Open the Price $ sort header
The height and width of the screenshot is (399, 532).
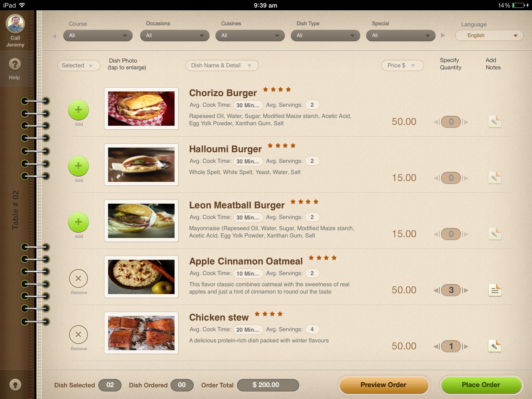[x=402, y=65]
